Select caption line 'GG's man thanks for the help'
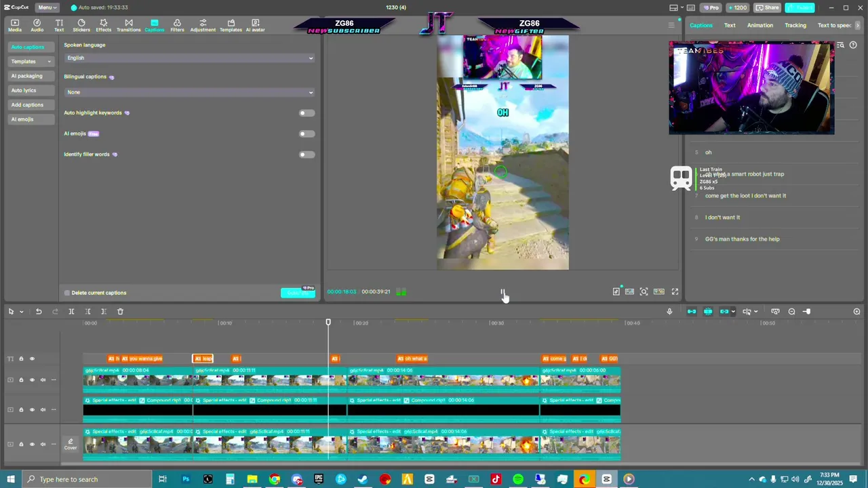This screenshot has height=488, width=868. click(x=742, y=239)
